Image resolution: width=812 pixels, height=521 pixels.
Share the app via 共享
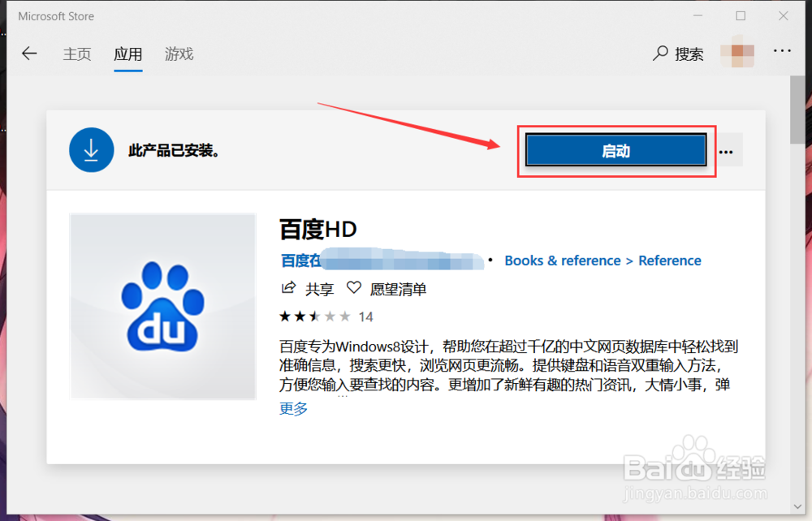[x=307, y=289]
